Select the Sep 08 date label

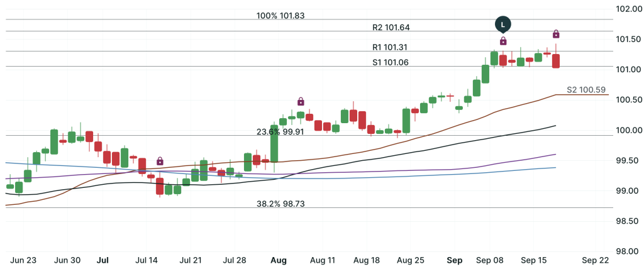coord(489,260)
